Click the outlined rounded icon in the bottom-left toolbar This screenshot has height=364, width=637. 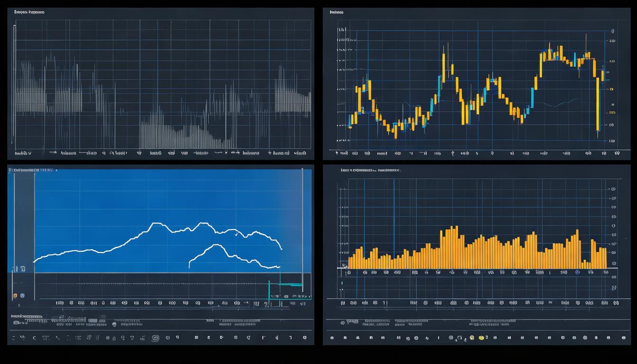click(x=155, y=338)
